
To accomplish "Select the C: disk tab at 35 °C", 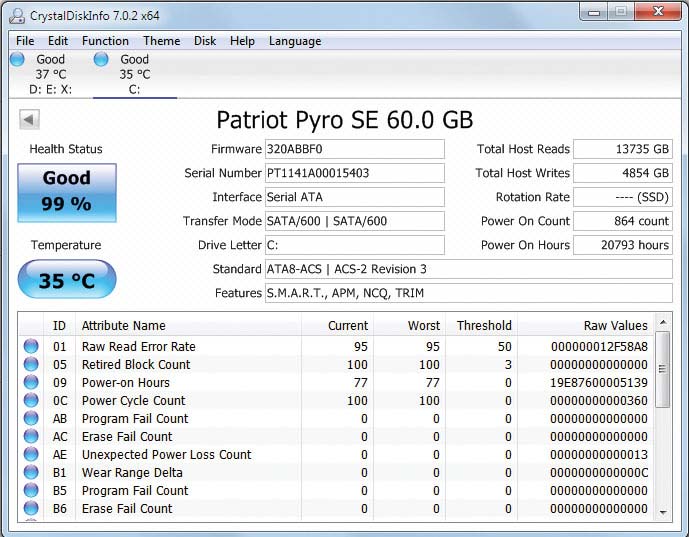I will point(135,74).
